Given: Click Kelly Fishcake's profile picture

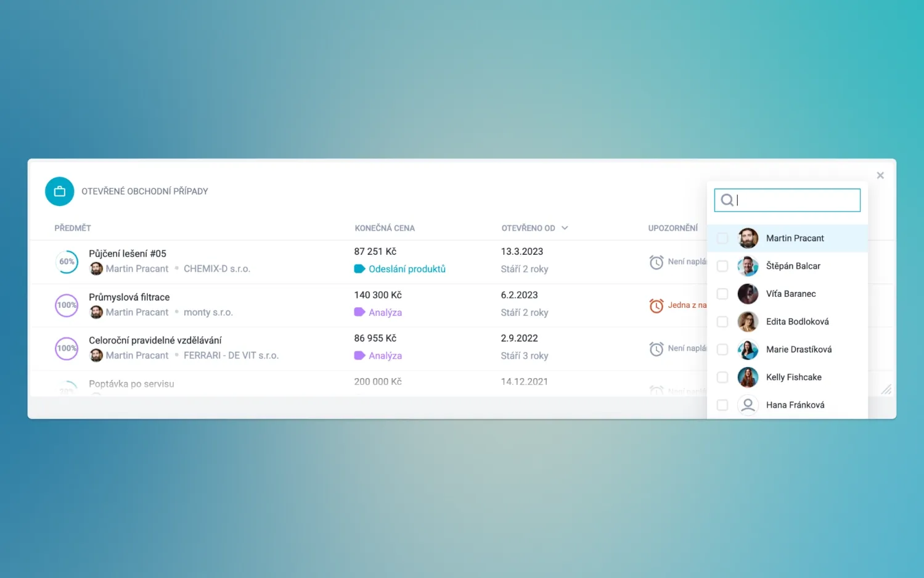Looking at the screenshot, I should [748, 377].
